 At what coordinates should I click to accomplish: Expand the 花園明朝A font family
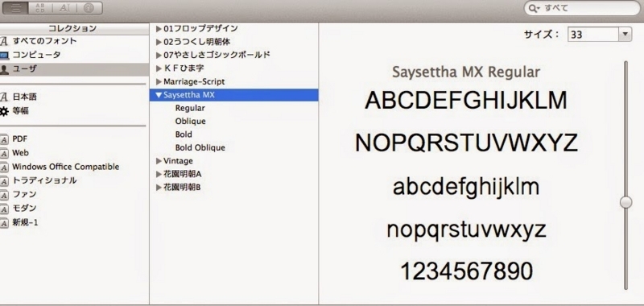(159, 174)
